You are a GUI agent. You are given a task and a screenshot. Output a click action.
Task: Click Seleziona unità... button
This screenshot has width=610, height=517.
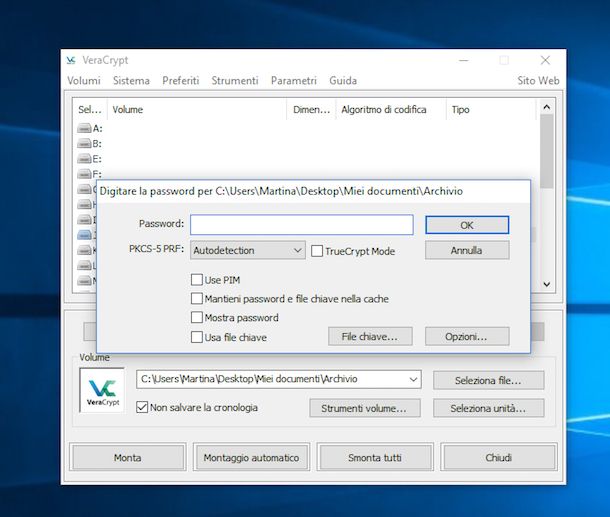[488, 408]
